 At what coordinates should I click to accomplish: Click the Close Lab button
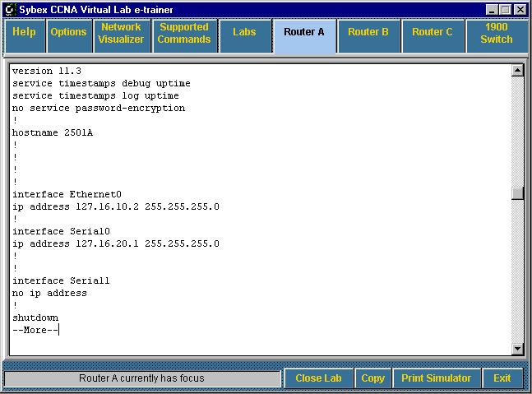click(318, 378)
